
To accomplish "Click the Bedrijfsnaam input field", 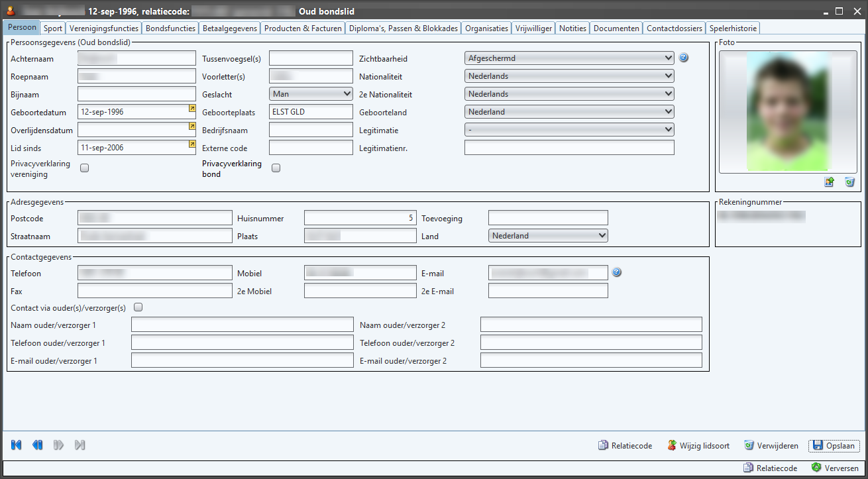I will (x=311, y=130).
